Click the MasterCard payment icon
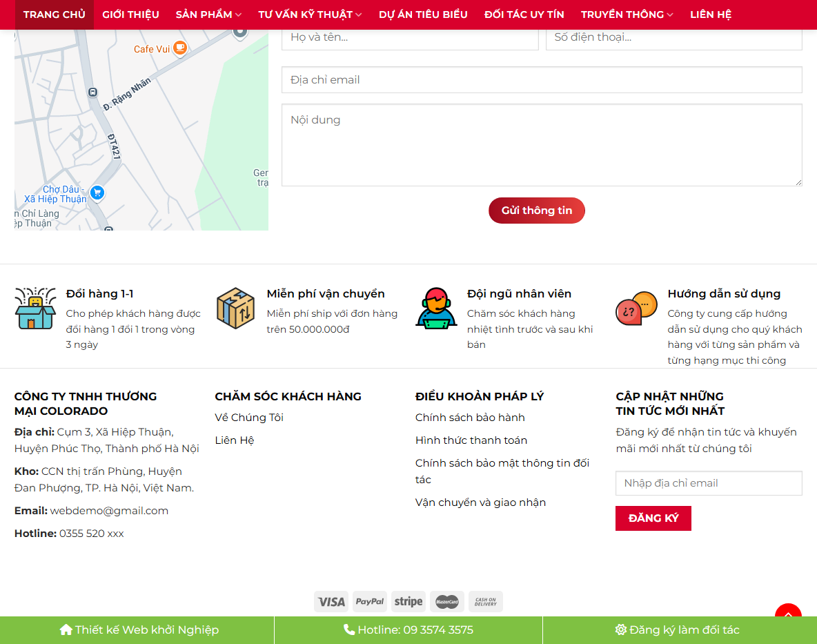Image resolution: width=817 pixels, height=644 pixels. point(447,601)
